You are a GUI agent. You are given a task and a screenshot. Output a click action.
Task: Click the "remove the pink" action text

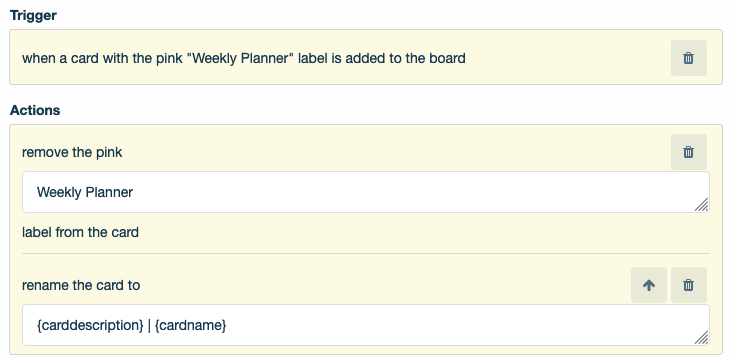click(72, 152)
